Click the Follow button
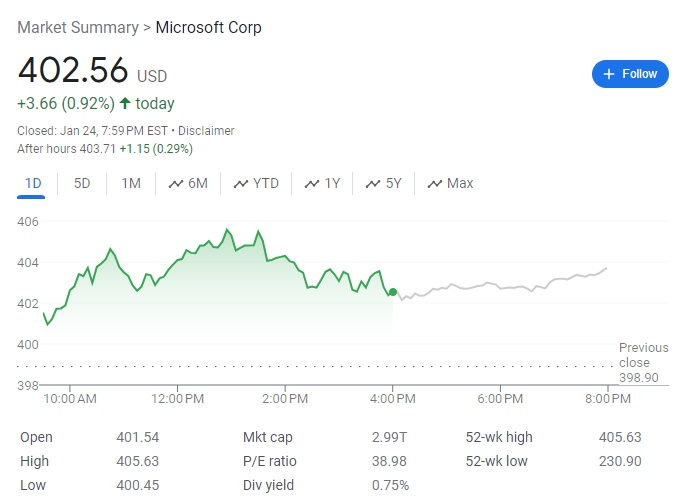The height and width of the screenshot is (504, 679). [x=630, y=74]
